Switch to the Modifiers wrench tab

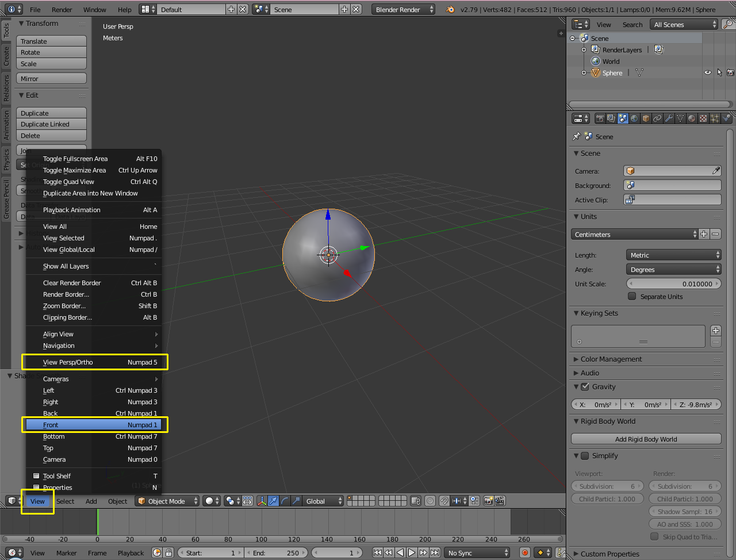point(669,118)
